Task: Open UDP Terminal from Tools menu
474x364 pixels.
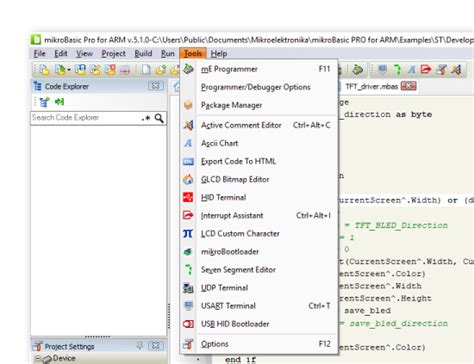Action: (259, 288)
